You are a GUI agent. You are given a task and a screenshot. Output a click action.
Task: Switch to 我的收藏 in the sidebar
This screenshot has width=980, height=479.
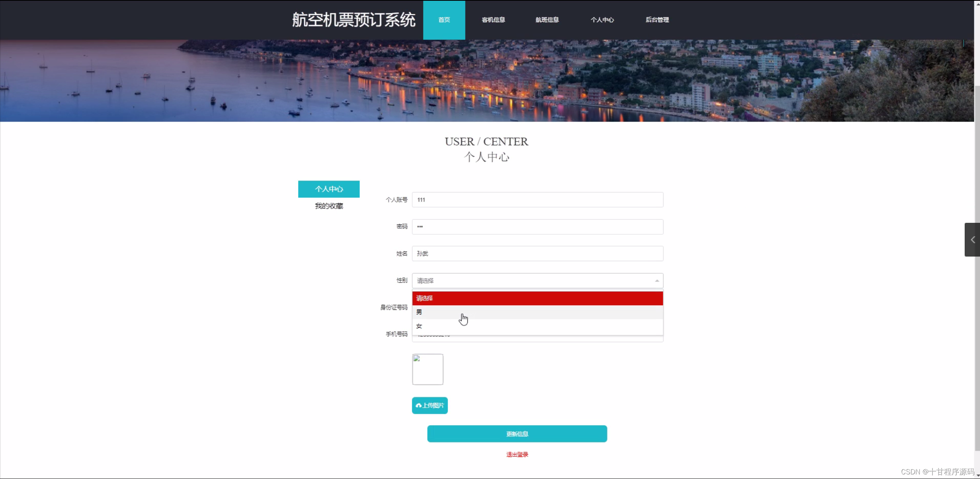pyautogui.click(x=329, y=206)
